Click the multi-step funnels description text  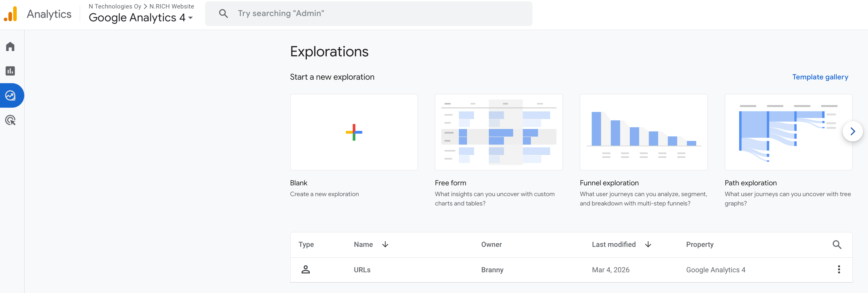(644, 199)
